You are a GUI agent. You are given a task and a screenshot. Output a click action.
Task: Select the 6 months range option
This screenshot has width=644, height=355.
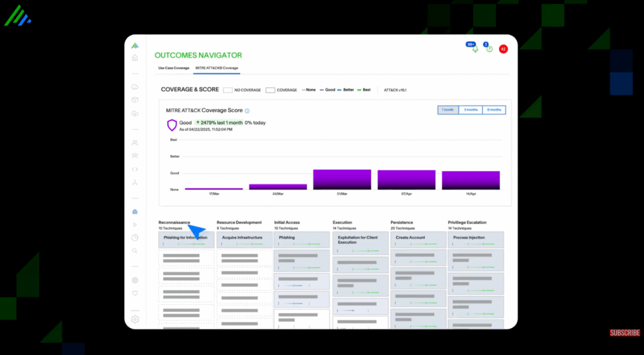click(x=494, y=110)
